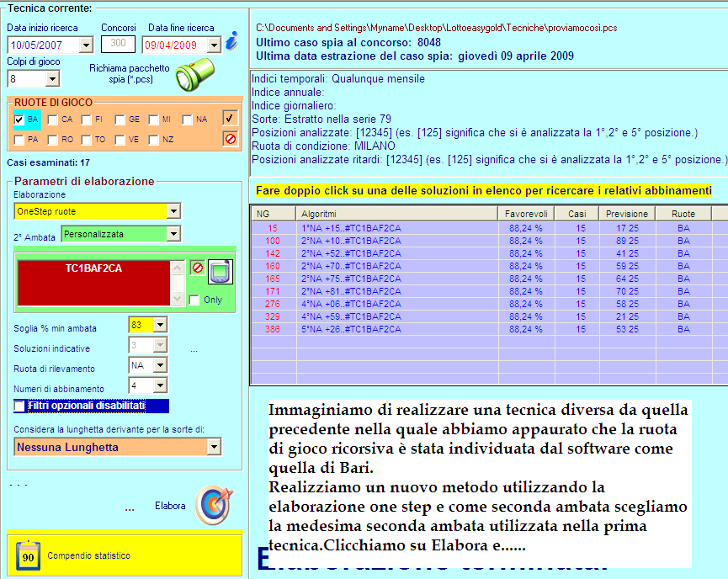The height and width of the screenshot is (579, 728).
Task: Click the NG cell with value 160
Action: pyautogui.click(x=273, y=266)
